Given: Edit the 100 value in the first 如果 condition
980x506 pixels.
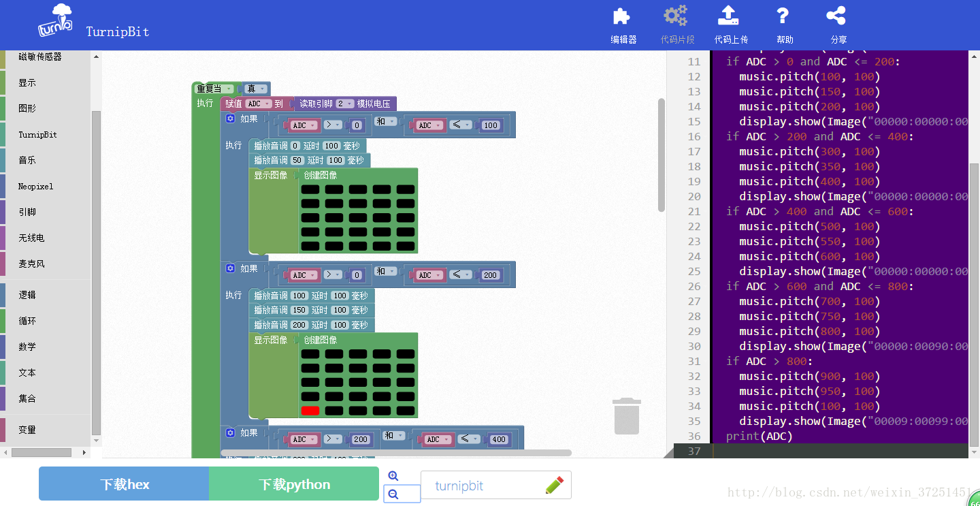Looking at the screenshot, I should click(490, 125).
